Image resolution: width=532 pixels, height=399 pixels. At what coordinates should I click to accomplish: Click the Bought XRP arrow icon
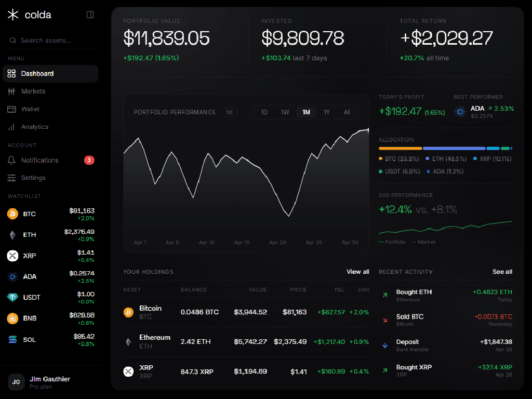(385, 370)
